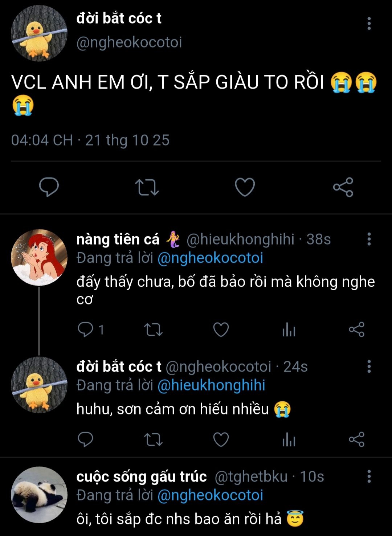Viewport: 392px width, 536px height.
Task: Open the @hieukhonghihi mention link in the 'huhu' reply
Action: click(211, 385)
